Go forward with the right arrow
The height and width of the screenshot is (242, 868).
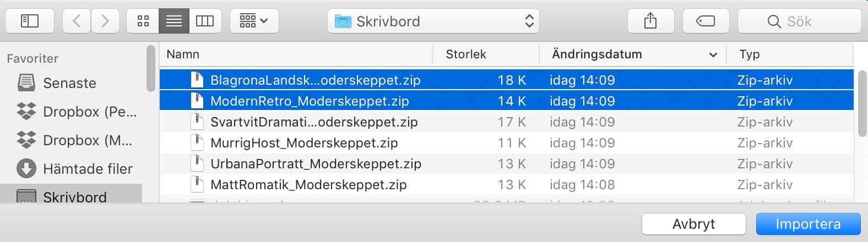coord(105,21)
